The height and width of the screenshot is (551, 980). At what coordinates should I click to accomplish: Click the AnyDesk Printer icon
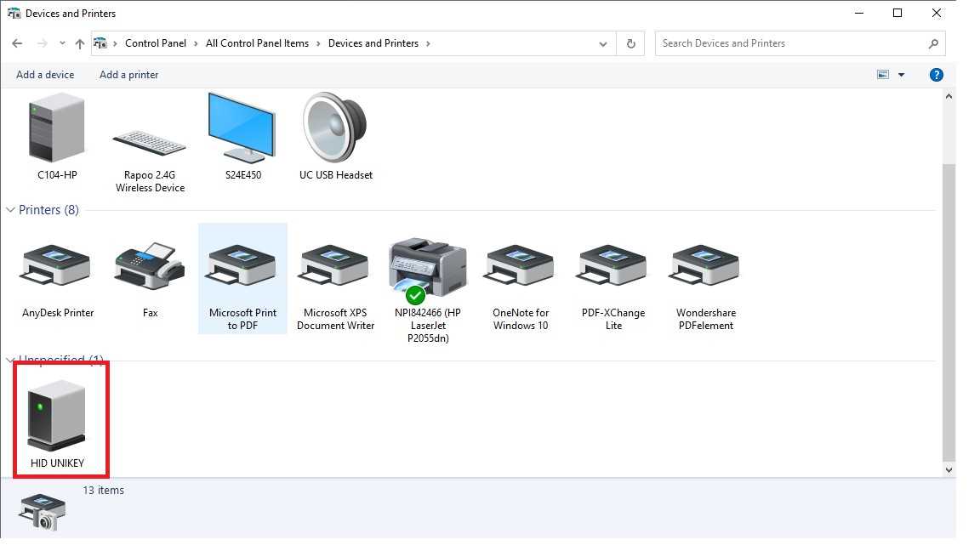coord(57,267)
